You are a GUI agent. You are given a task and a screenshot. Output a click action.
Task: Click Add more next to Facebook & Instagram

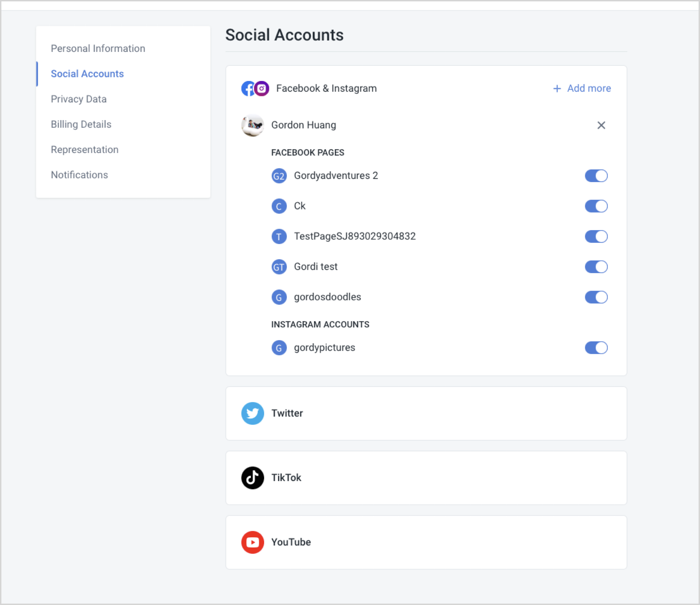point(582,88)
